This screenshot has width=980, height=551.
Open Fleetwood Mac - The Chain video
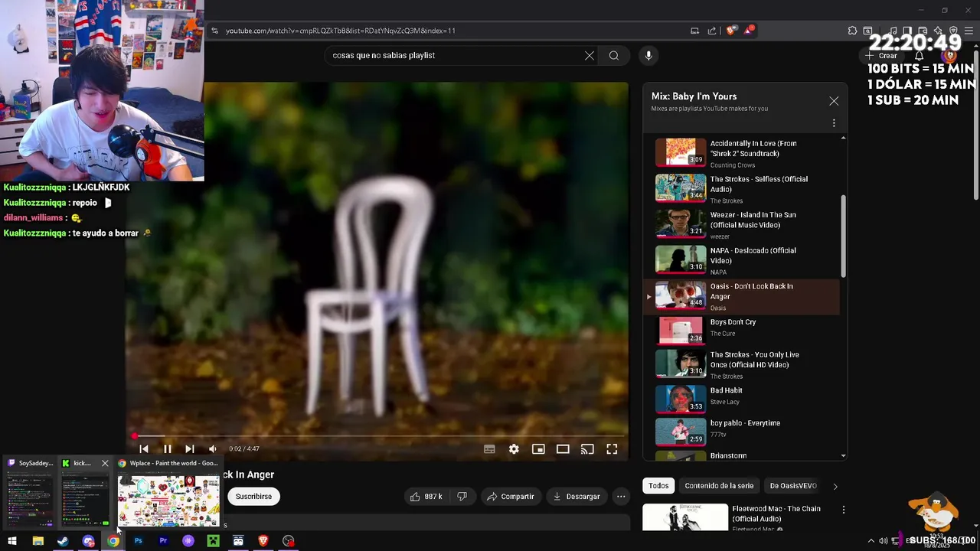[739, 517]
